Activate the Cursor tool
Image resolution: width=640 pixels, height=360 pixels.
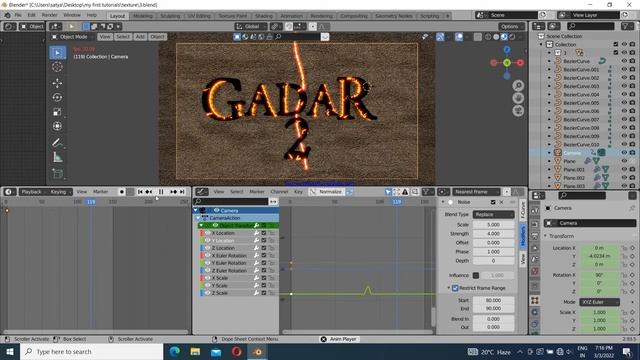click(58, 67)
